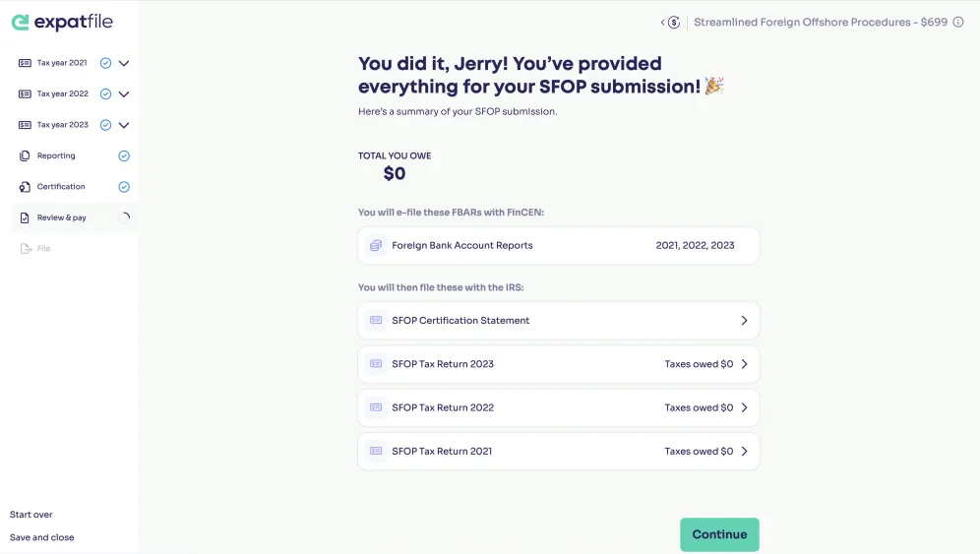The image size is (980, 554).
Task: Click the Review & pay loading progress spinner
Action: (125, 217)
